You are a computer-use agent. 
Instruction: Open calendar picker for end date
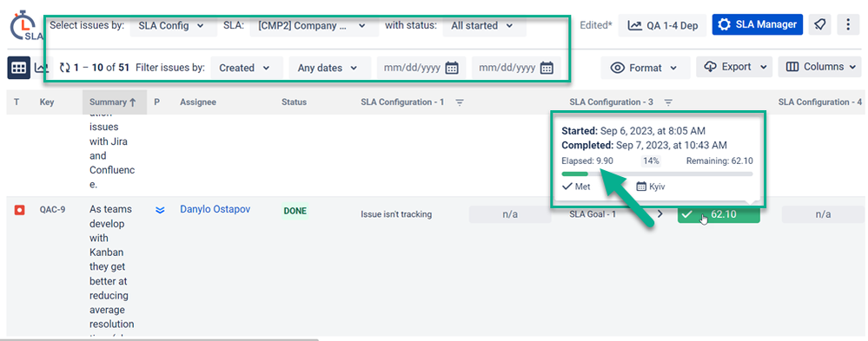[x=547, y=68]
